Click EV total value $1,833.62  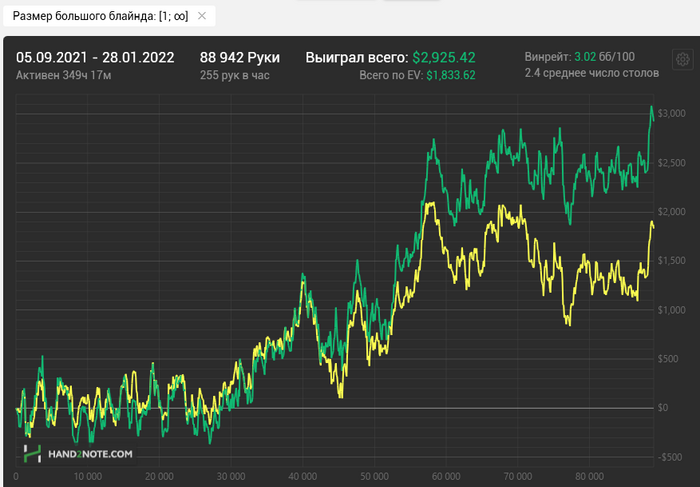(x=451, y=75)
